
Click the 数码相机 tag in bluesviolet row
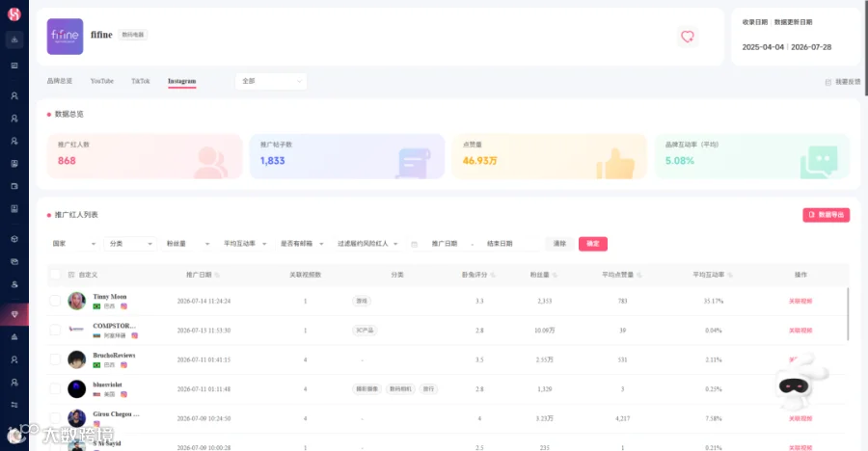click(x=400, y=389)
